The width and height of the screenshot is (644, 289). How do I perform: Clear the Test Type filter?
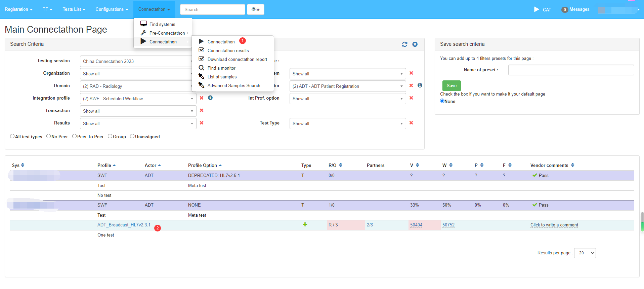point(411,123)
